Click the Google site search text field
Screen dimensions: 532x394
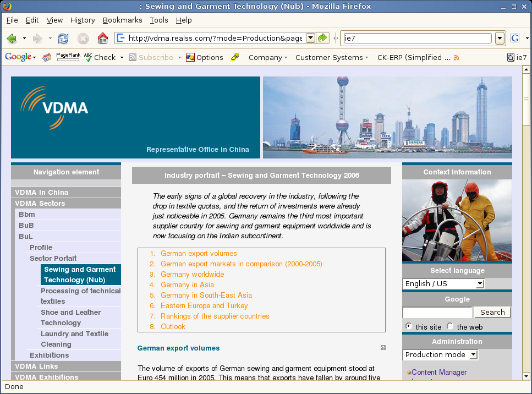point(437,313)
